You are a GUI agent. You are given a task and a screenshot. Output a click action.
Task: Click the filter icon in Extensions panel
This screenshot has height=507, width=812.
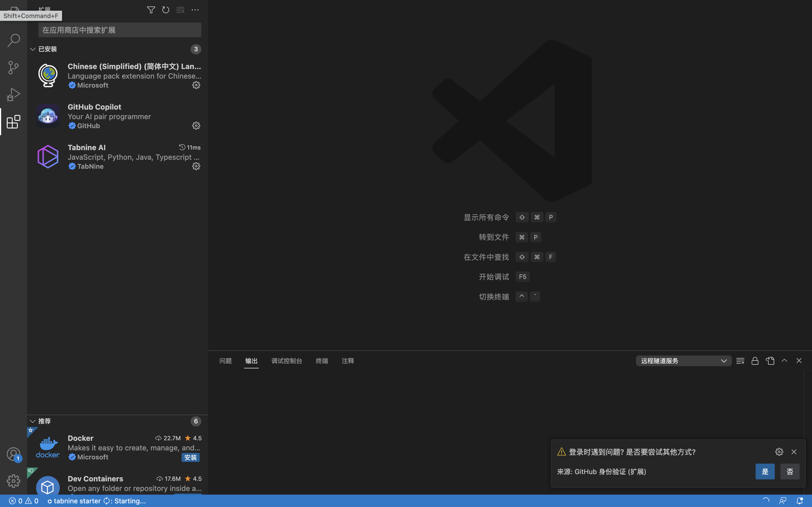[x=151, y=10]
